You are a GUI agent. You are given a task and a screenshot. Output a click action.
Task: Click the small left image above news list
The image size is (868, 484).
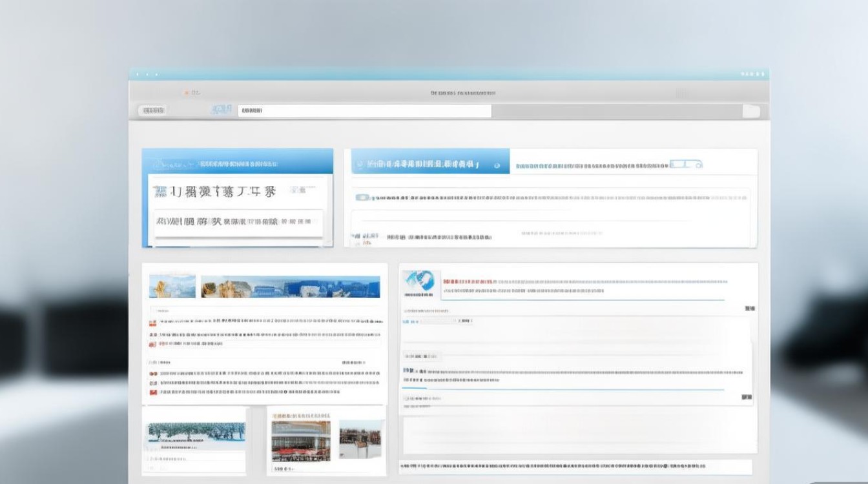pos(172,286)
